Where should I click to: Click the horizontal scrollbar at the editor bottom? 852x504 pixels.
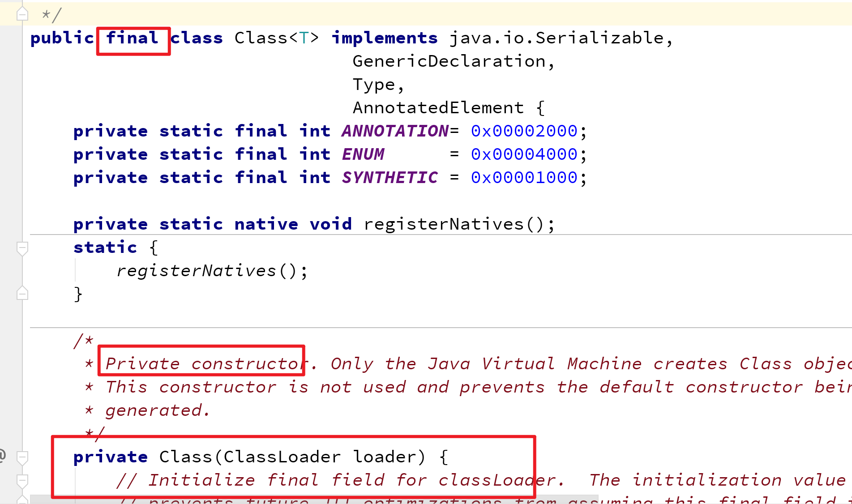pos(313,499)
